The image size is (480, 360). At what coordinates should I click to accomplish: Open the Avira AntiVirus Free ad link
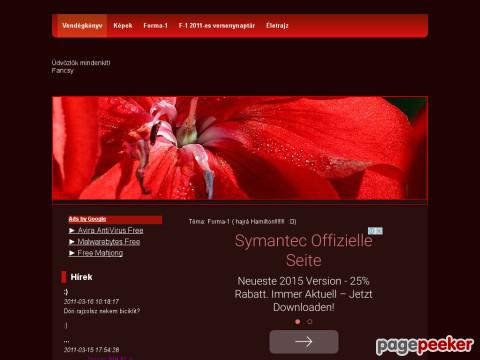pyautogui.click(x=110, y=230)
